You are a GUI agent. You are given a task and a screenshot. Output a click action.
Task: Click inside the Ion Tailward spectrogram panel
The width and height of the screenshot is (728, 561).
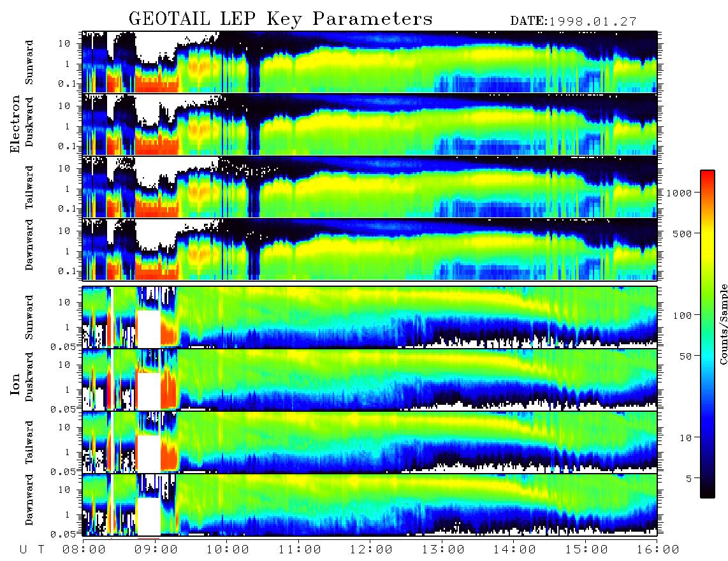click(x=370, y=442)
